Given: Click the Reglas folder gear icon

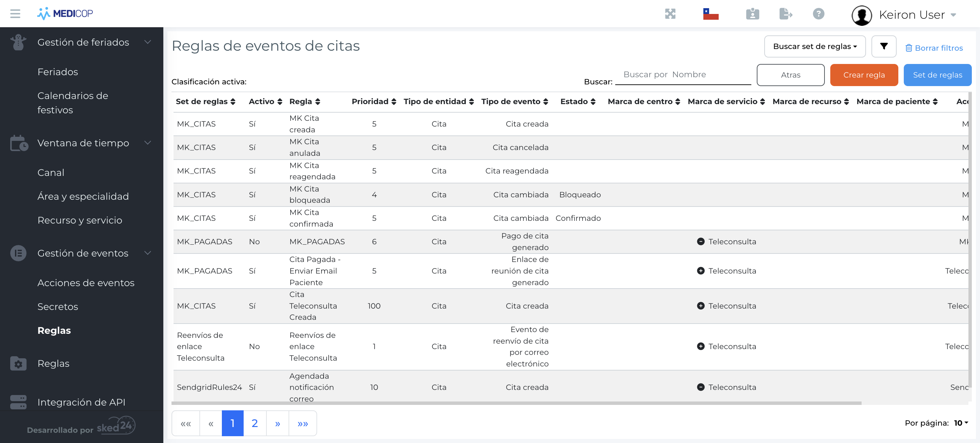Looking at the screenshot, I should point(18,363).
